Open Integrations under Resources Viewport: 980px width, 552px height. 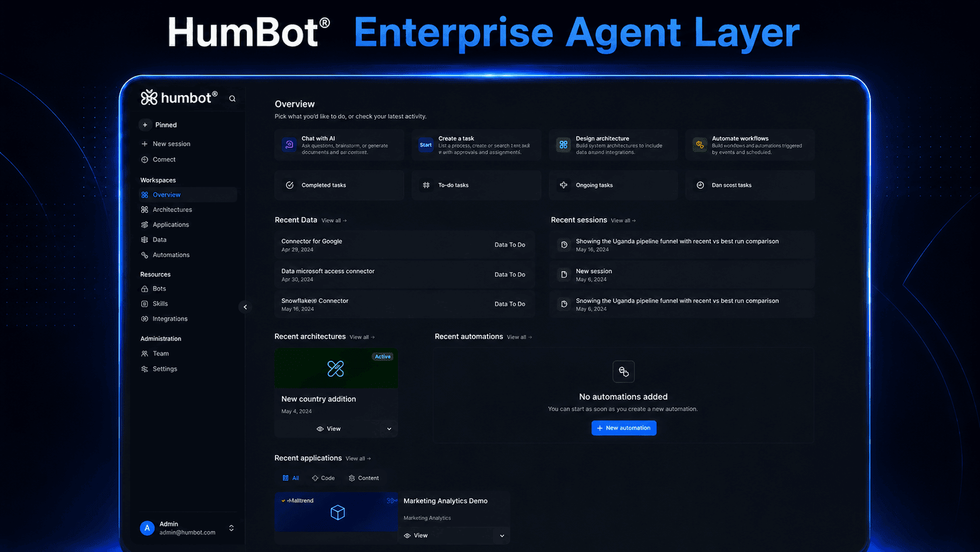pyautogui.click(x=164, y=319)
